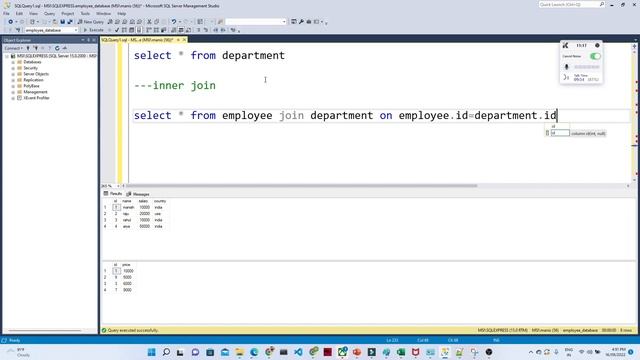Click the '10000' price cell in second grid
The image size is (640, 360).
[x=128, y=271]
